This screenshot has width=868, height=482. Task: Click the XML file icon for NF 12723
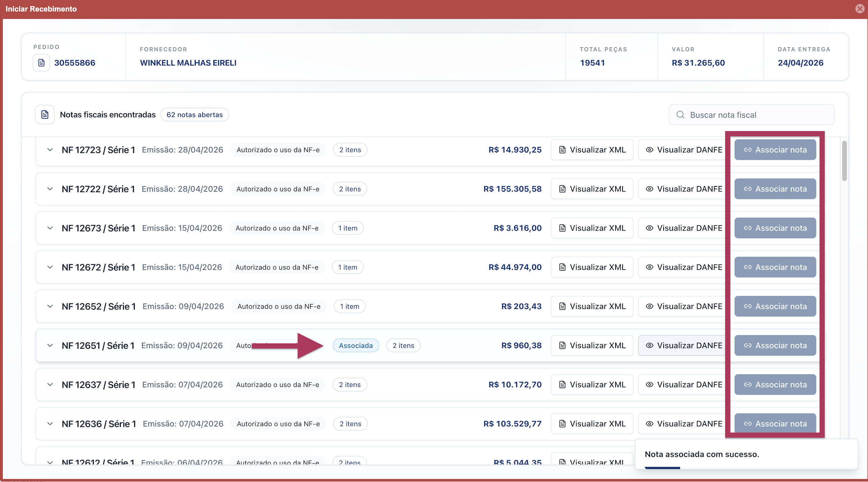click(562, 150)
